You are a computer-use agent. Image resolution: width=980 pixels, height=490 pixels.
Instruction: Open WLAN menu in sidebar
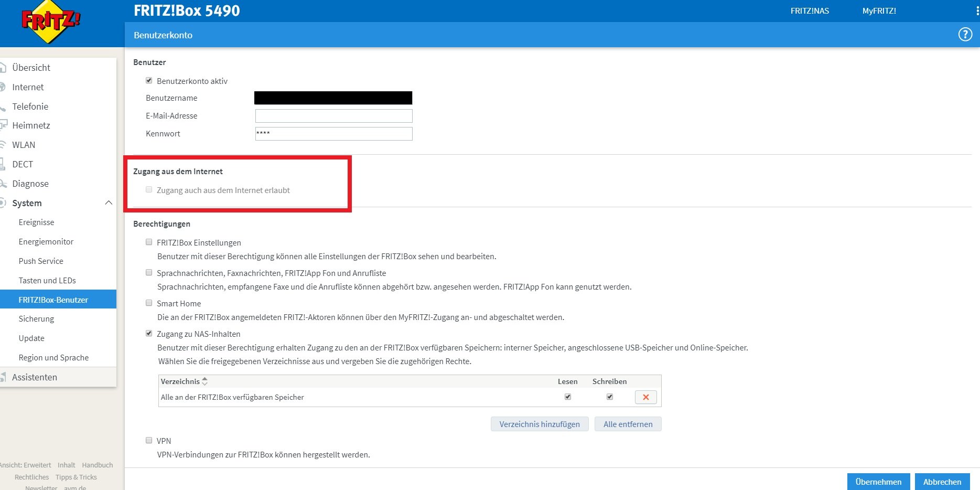(24, 145)
